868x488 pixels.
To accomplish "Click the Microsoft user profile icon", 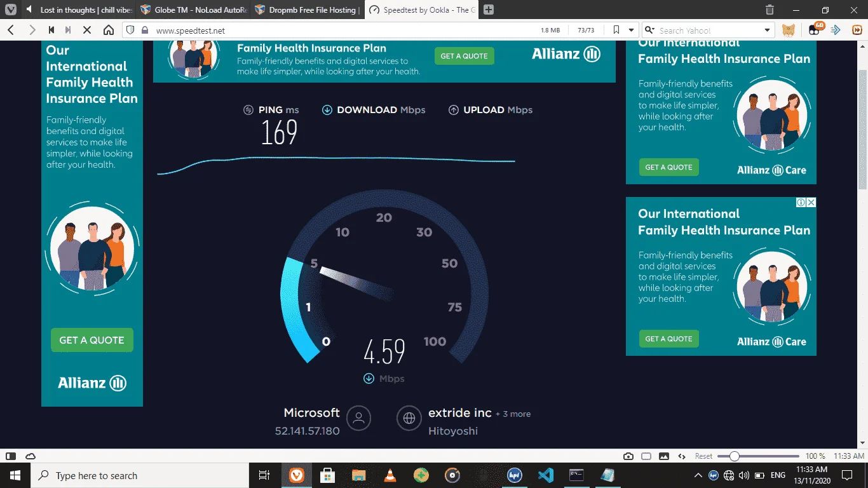I will tap(359, 418).
